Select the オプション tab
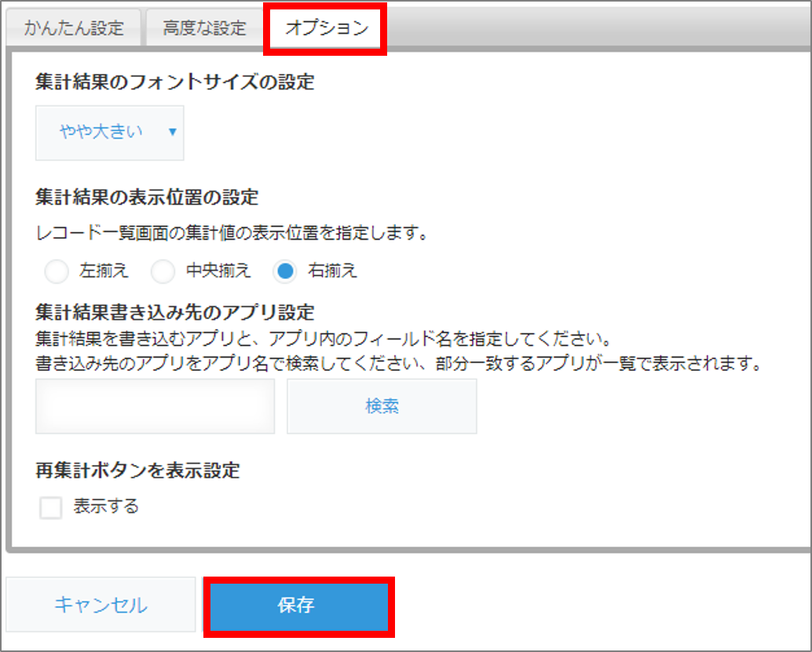The width and height of the screenshot is (812, 652). pyautogui.click(x=326, y=29)
